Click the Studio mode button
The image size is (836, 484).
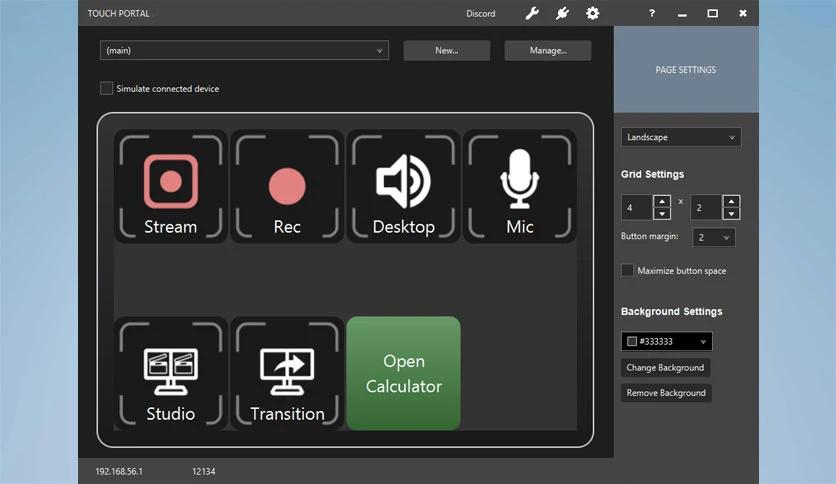tap(170, 373)
